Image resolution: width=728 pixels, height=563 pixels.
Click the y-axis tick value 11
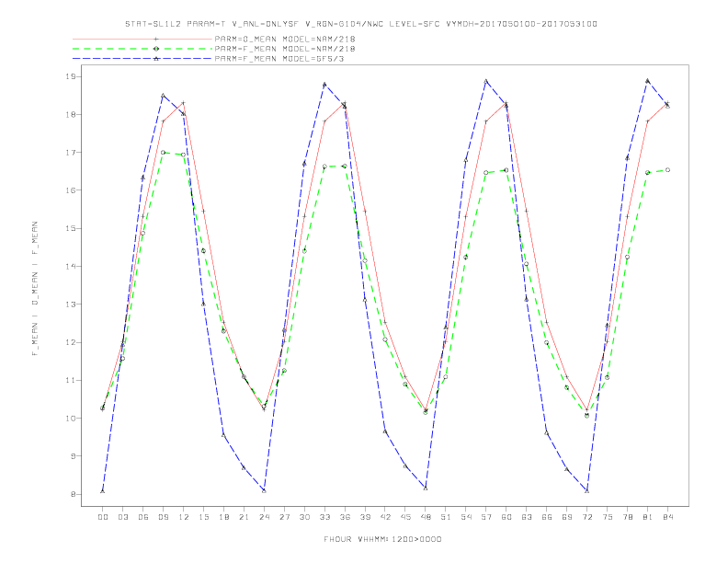(x=71, y=381)
